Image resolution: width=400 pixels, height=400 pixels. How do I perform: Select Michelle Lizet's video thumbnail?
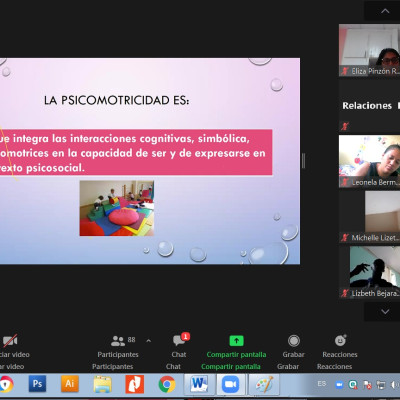click(369, 217)
